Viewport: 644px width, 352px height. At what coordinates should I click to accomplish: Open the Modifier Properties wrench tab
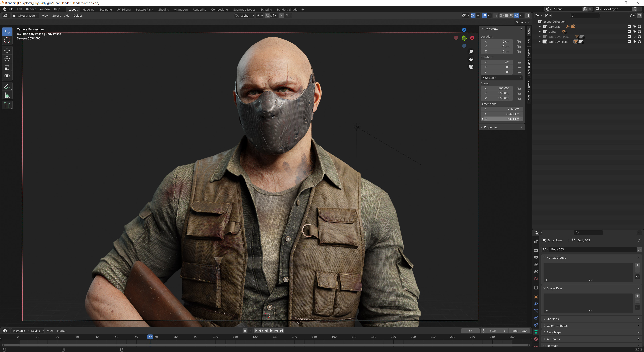coord(536,304)
